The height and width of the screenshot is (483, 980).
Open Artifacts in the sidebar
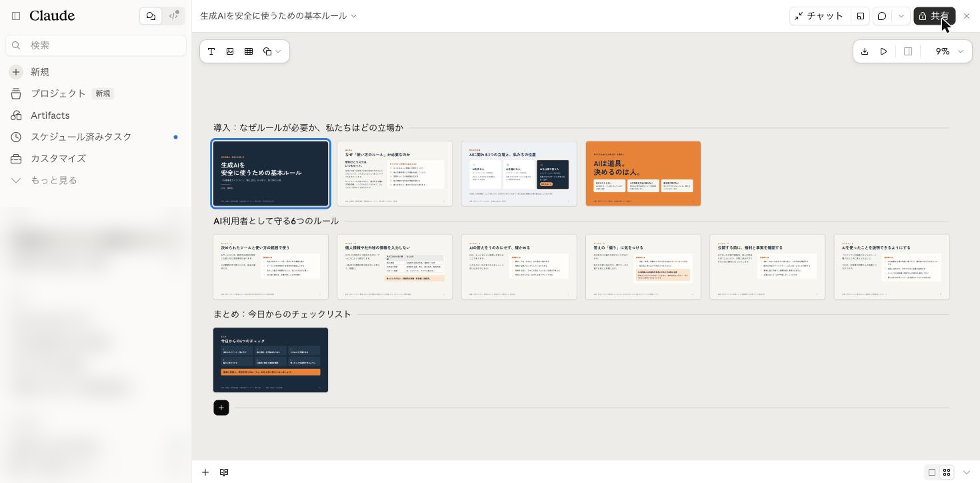pyautogui.click(x=96, y=115)
